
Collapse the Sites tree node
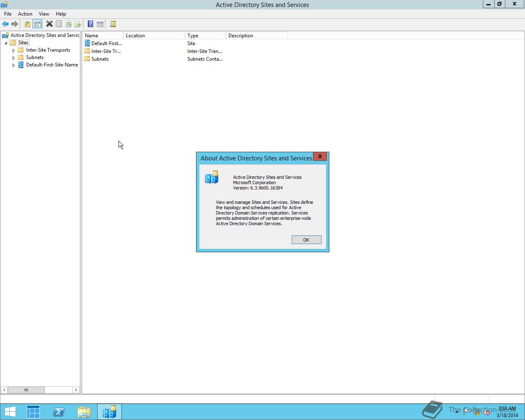point(6,43)
